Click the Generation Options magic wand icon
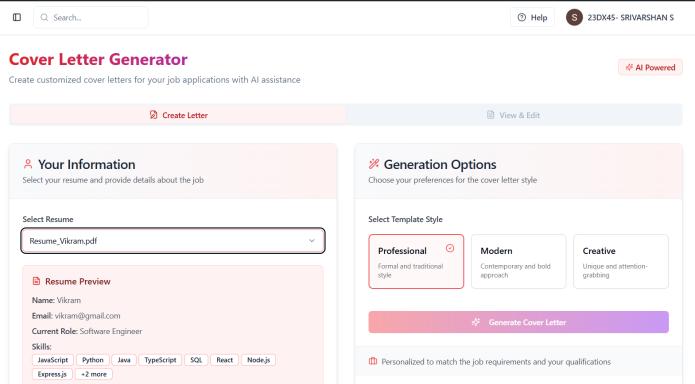 (374, 164)
